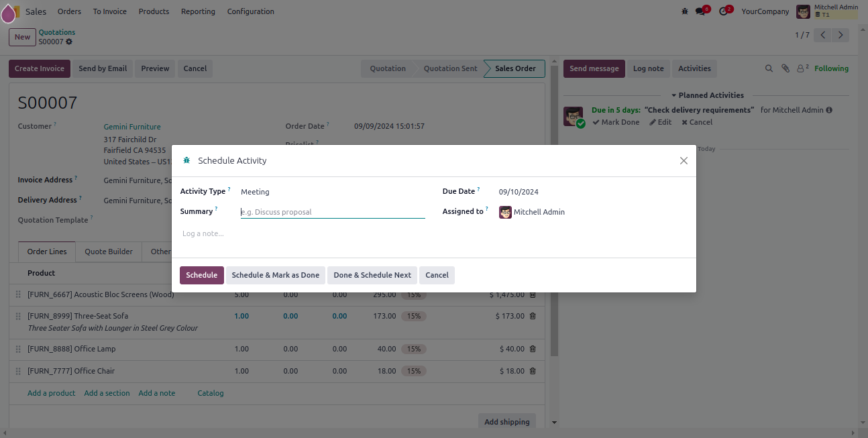The image size is (868, 438).
Task: Open the conversations icon with 6 notifications
Action: (x=701, y=11)
